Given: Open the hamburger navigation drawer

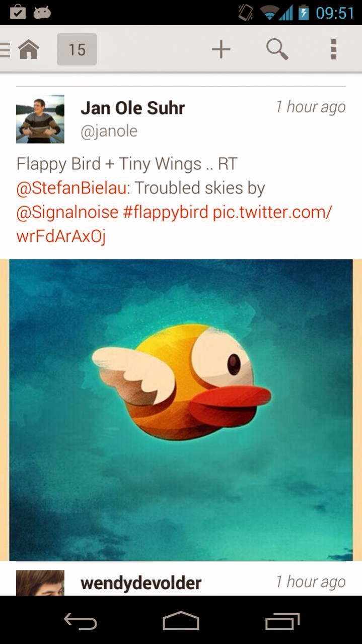Looking at the screenshot, I should 5,49.
